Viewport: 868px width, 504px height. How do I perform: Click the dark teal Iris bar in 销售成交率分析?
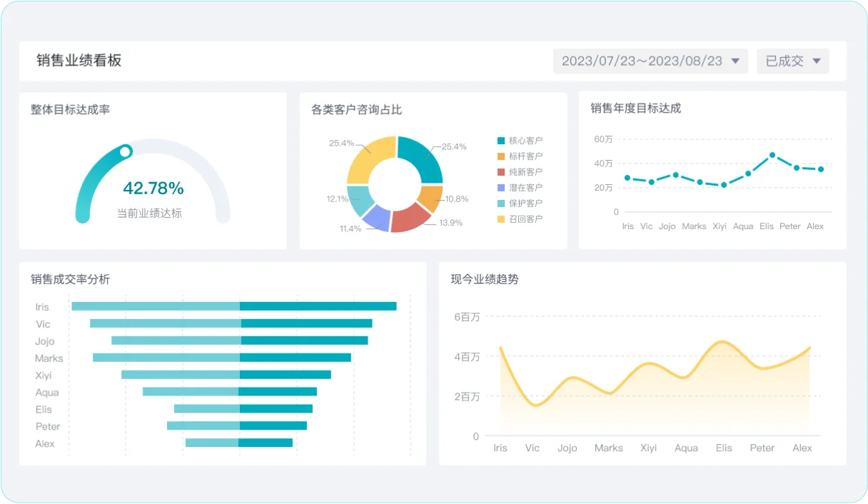pos(318,306)
